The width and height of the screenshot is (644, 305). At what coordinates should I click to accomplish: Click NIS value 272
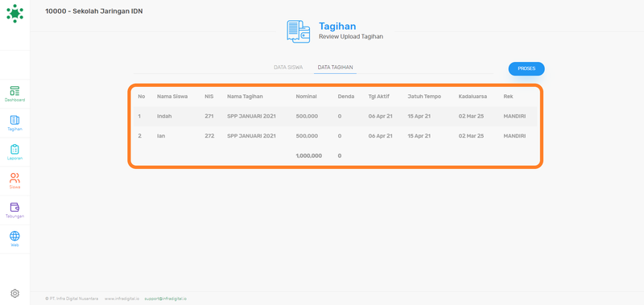pos(209,136)
